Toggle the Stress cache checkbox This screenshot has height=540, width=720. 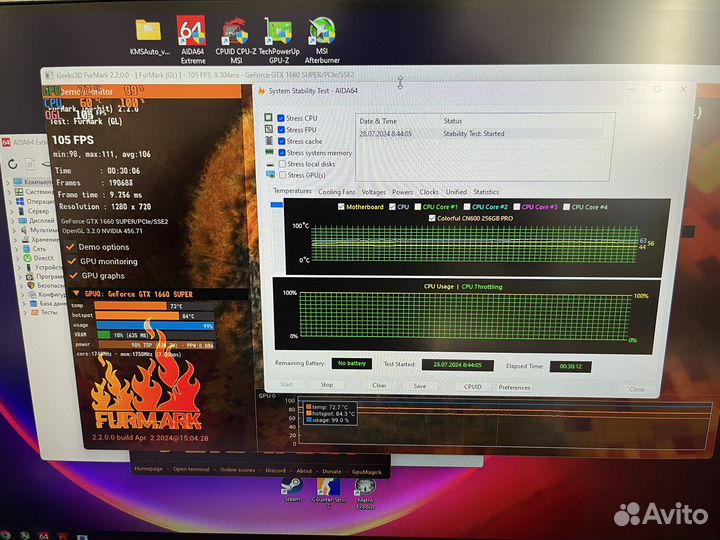pos(282,141)
